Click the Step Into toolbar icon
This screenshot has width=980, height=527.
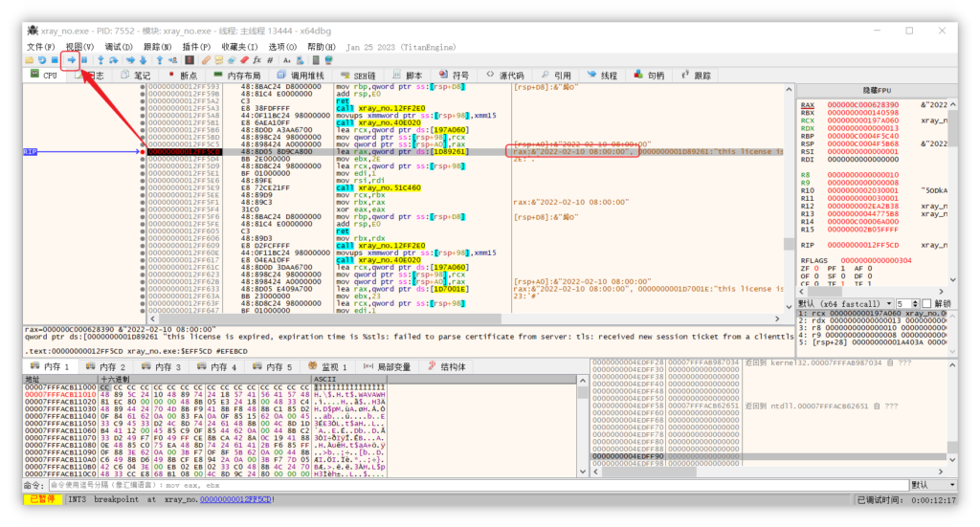coord(100,60)
